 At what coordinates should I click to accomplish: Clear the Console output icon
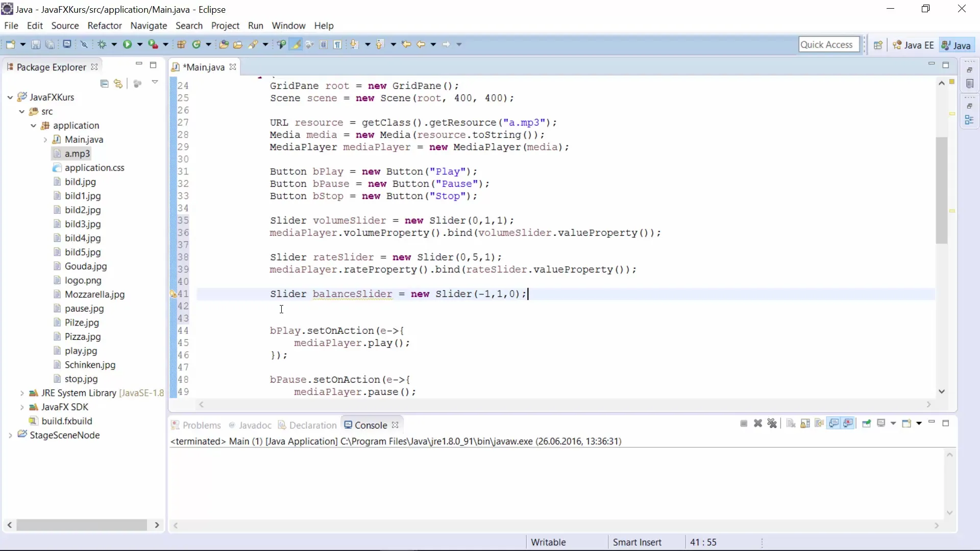pyautogui.click(x=791, y=423)
